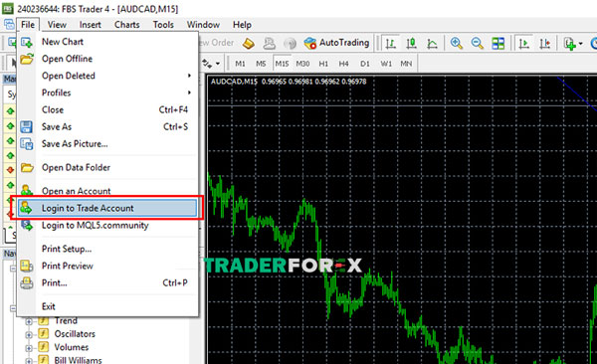Switch timeframe to M30
The width and height of the screenshot is (597, 364).
[x=302, y=64]
